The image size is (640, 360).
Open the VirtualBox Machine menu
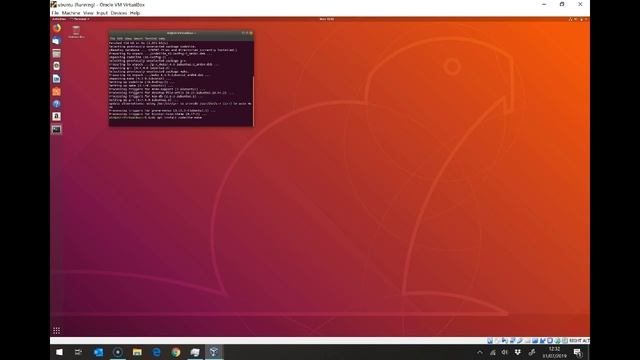point(71,13)
